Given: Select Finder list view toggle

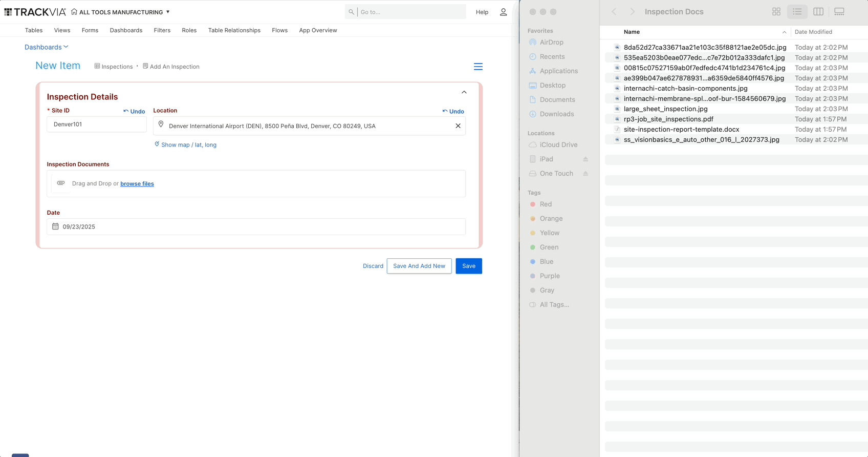Looking at the screenshot, I should (x=797, y=11).
